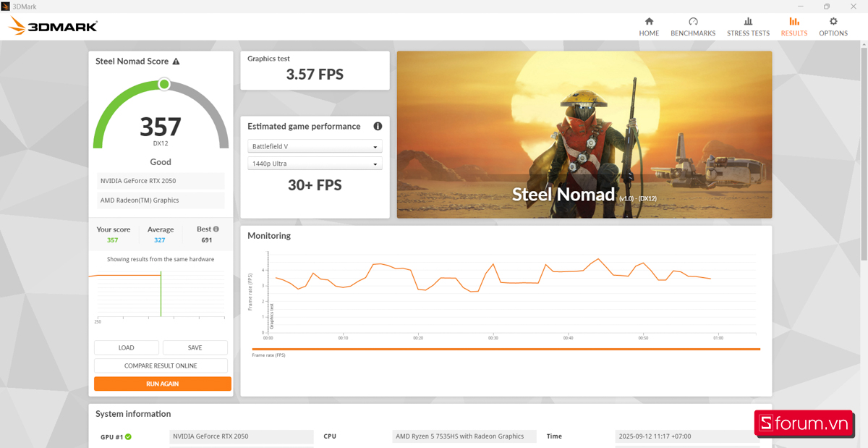Viewport: 868px width, 448px height.
Task: Click the 30+ FPS estimate
Action: pos(315,185)
